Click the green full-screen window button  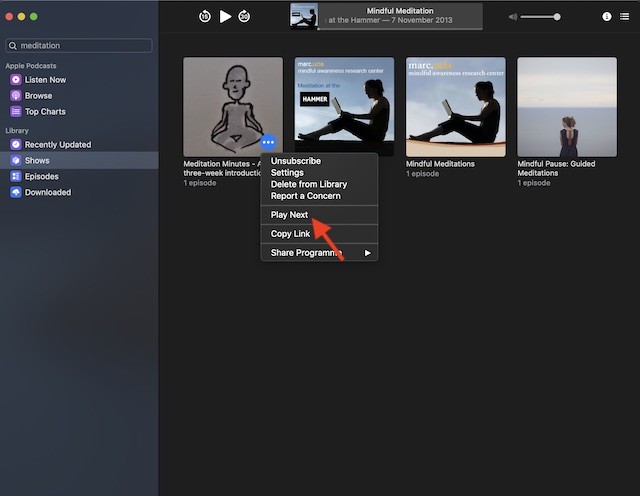point(34,16)
